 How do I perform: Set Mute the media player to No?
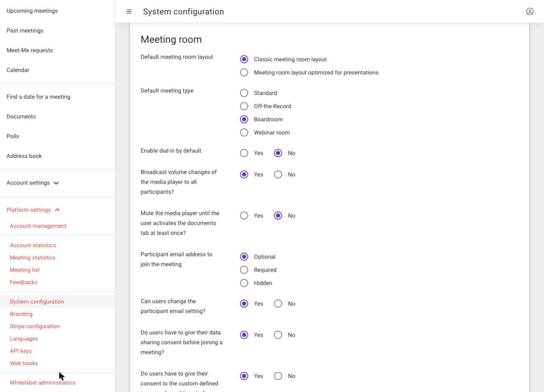point(278,215)
